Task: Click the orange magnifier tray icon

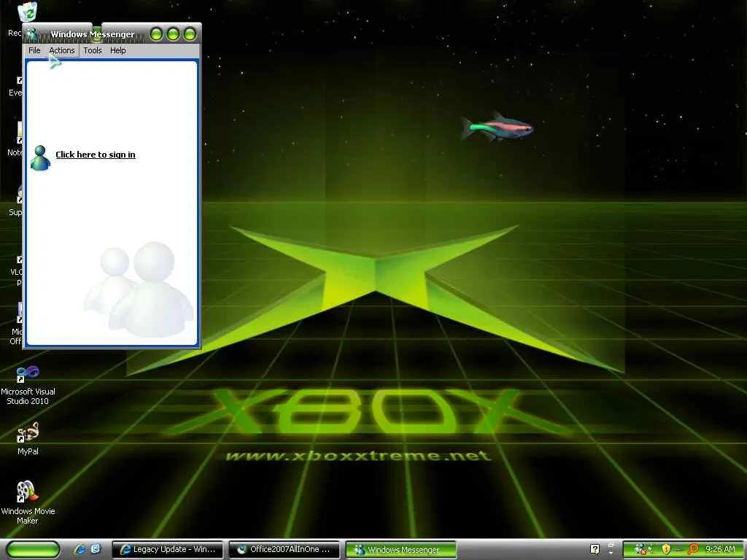Action: pos(693,550)
